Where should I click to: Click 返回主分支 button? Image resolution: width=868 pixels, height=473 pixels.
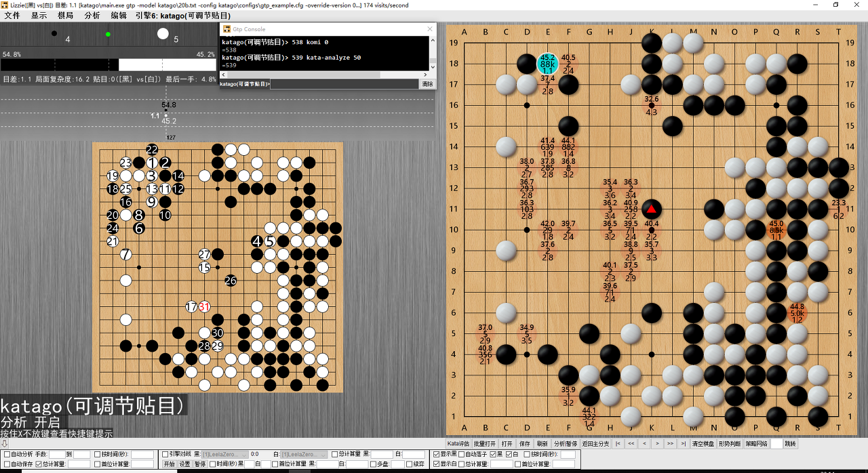click(595, 443)
